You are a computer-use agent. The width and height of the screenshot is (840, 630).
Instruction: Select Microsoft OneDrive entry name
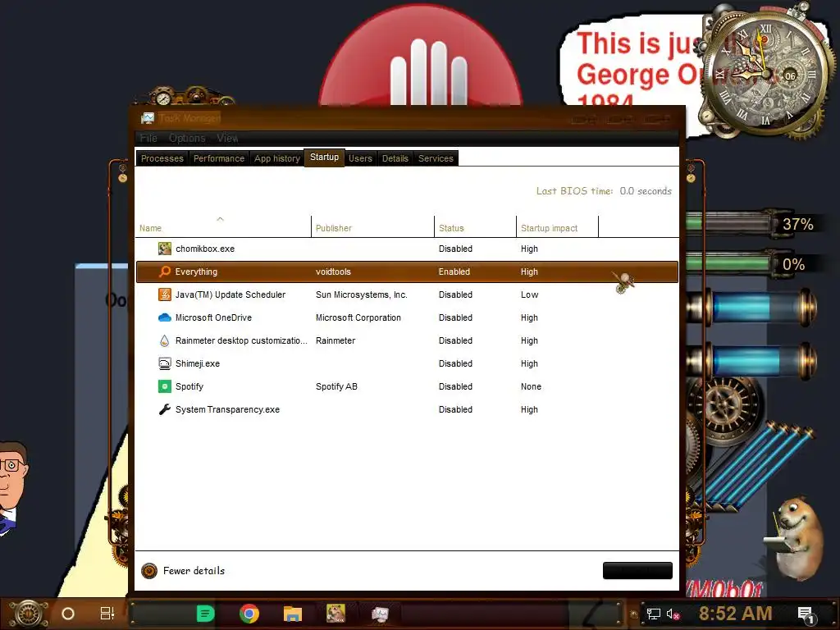pos(213,317)
